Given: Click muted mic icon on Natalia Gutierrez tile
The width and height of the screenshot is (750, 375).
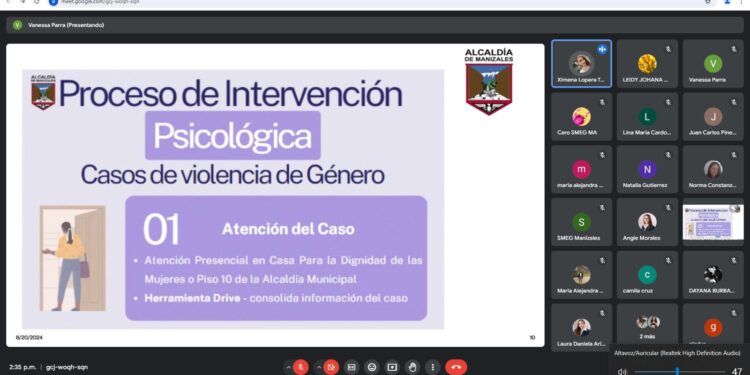Looking at the screenshot, I should pyautogui.click(x=668, y=154).
